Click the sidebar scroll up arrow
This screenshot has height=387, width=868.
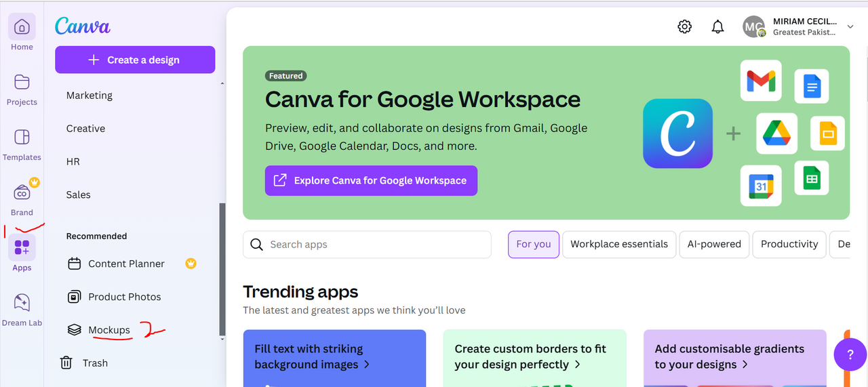click(222, 83)
